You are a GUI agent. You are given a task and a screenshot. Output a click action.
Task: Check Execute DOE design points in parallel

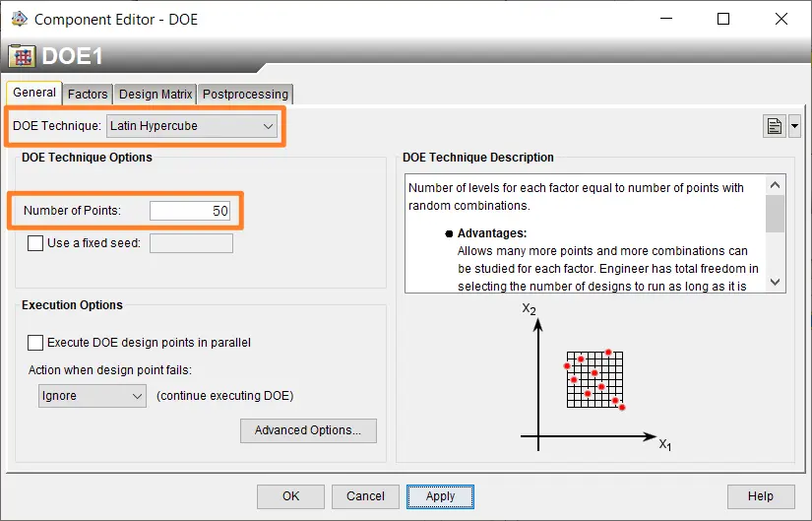click(x=35, y=343)
